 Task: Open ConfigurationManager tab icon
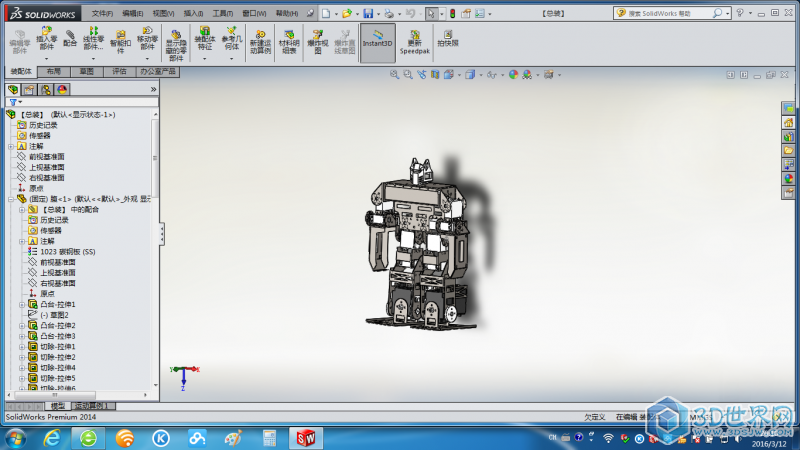(x=46, y=90)
